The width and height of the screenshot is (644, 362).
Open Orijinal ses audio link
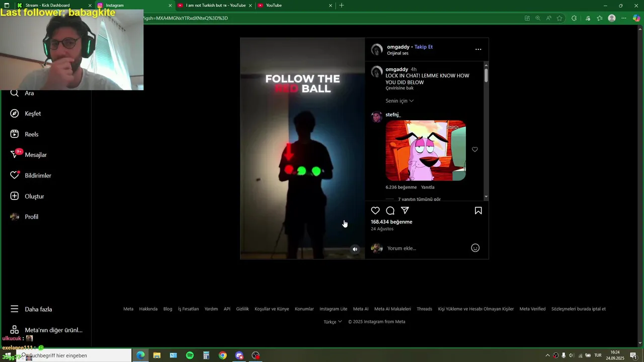pyautogui.click(x=397, y=53)
